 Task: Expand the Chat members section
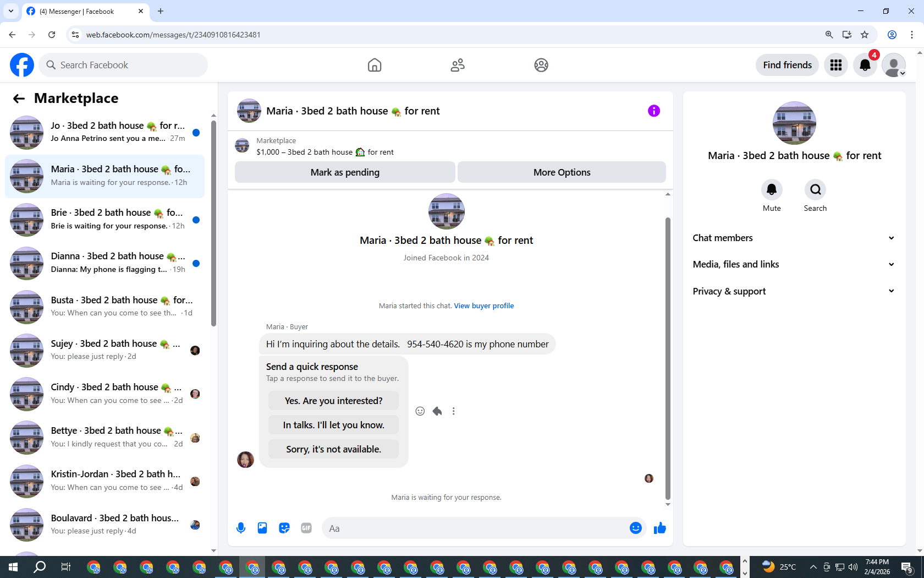tap(794, 238)
